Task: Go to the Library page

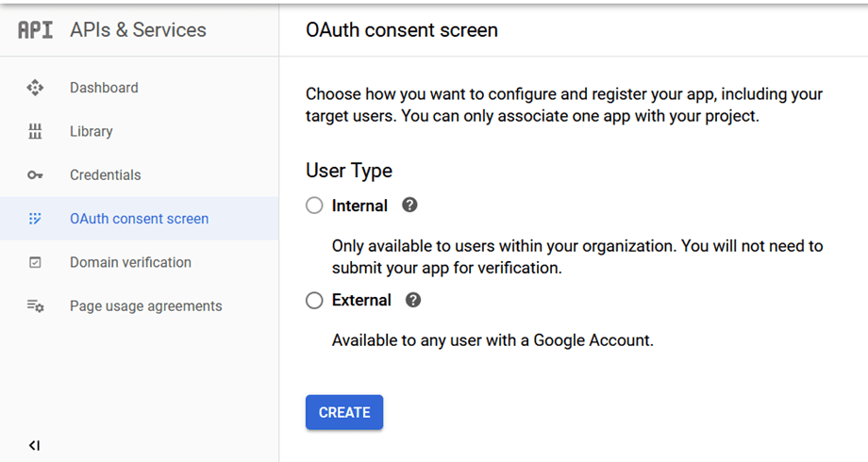Action: click(92, 132)
